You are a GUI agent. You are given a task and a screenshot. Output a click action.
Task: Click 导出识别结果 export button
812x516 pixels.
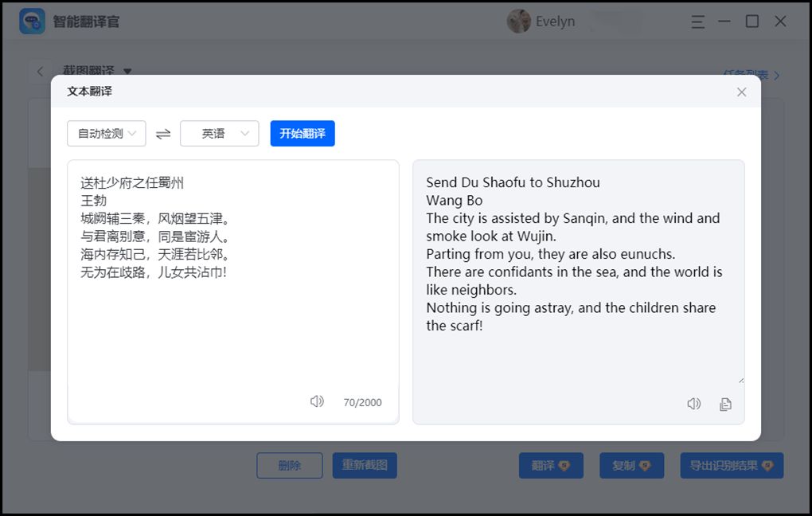point(732,465)
